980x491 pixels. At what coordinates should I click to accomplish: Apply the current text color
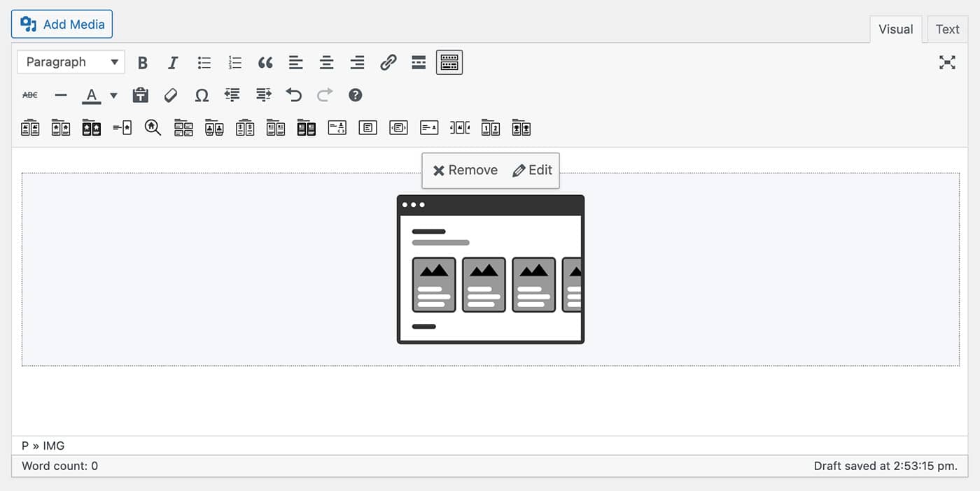pos(92,95)
